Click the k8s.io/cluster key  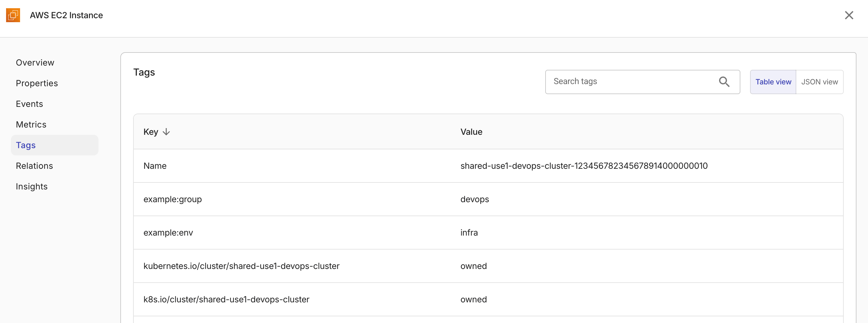click(226, 299)
